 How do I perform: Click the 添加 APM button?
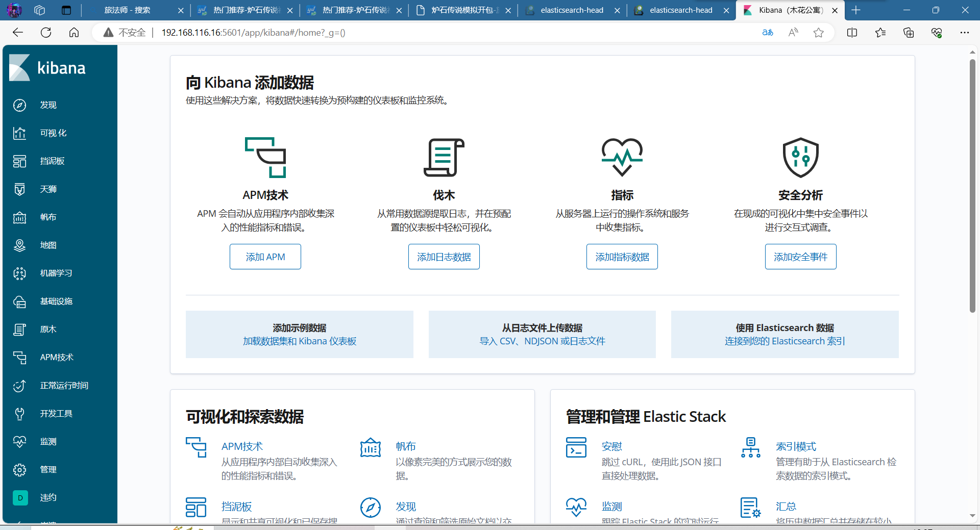tap(265, 257)
